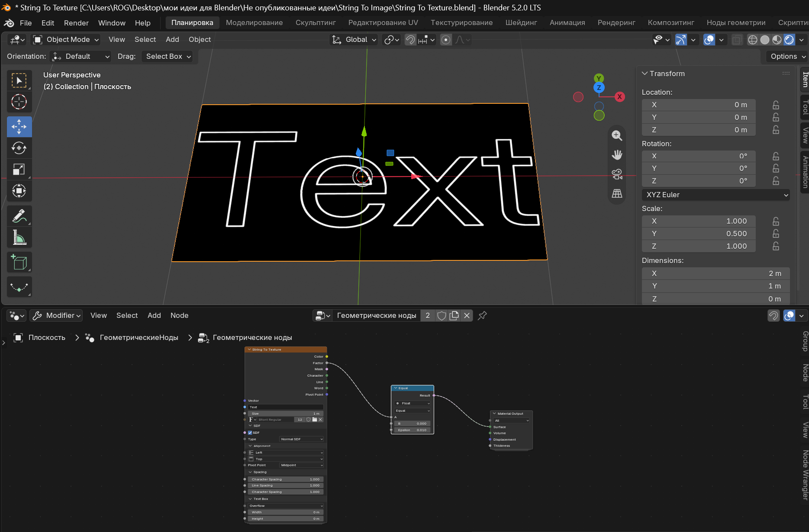Select the Measure tool
The width and height of the screenshot is (809, 532).
(19, 237)
